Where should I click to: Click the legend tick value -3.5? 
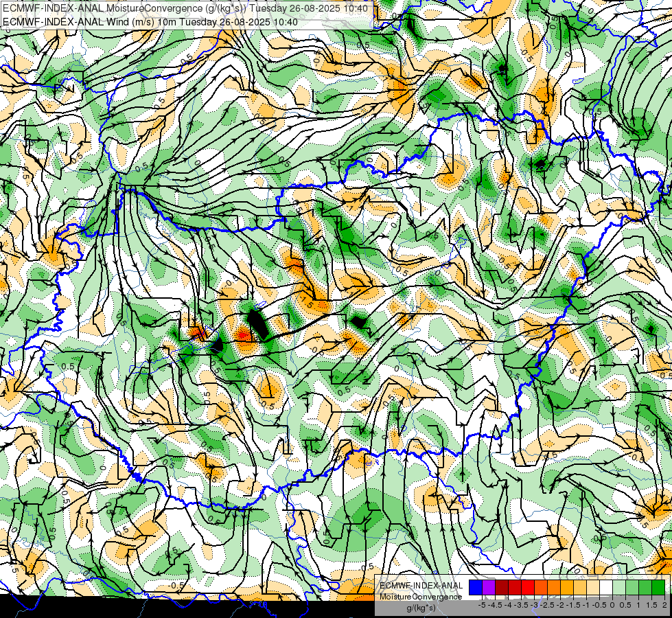click(521, 605)
